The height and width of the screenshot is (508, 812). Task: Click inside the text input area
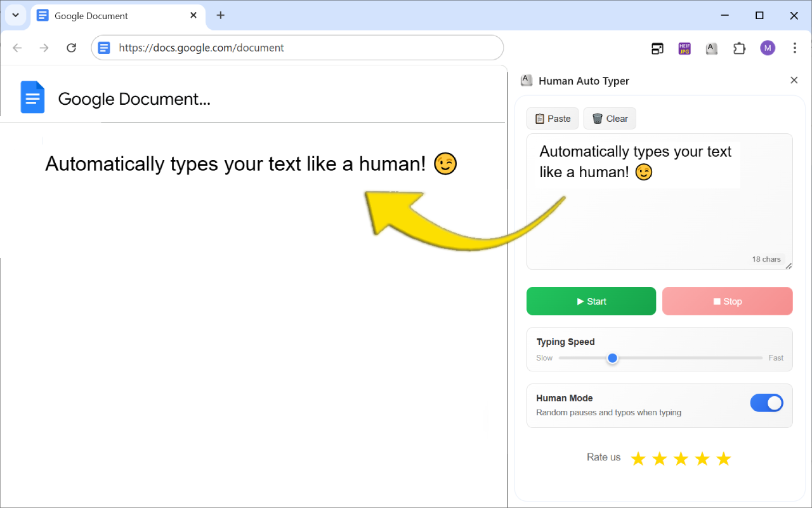(x=659, y=201)
